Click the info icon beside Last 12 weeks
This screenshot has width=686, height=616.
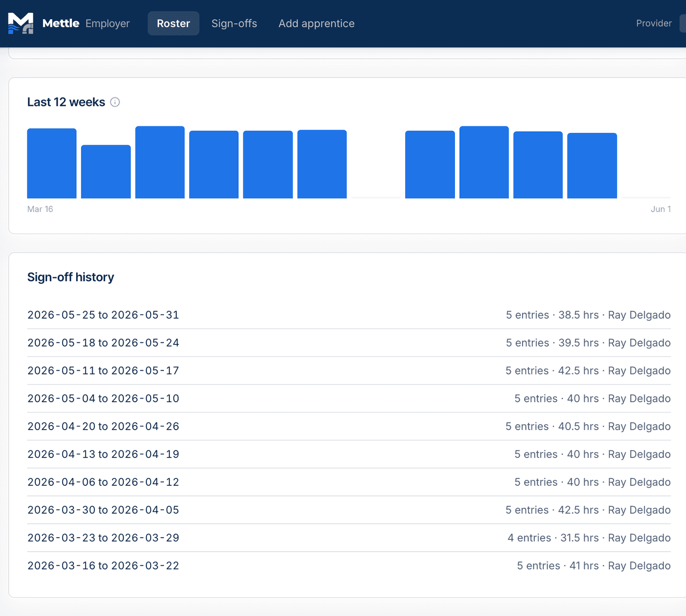[x=115, y=102]
